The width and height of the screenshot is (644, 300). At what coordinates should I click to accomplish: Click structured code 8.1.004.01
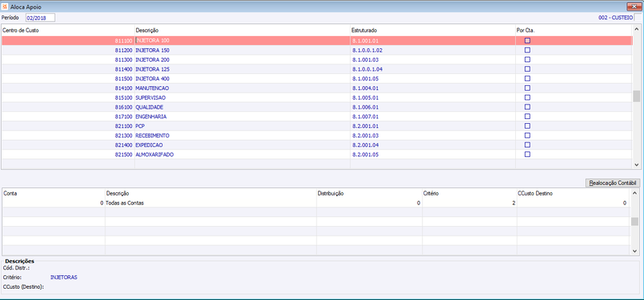coord(365,88)
